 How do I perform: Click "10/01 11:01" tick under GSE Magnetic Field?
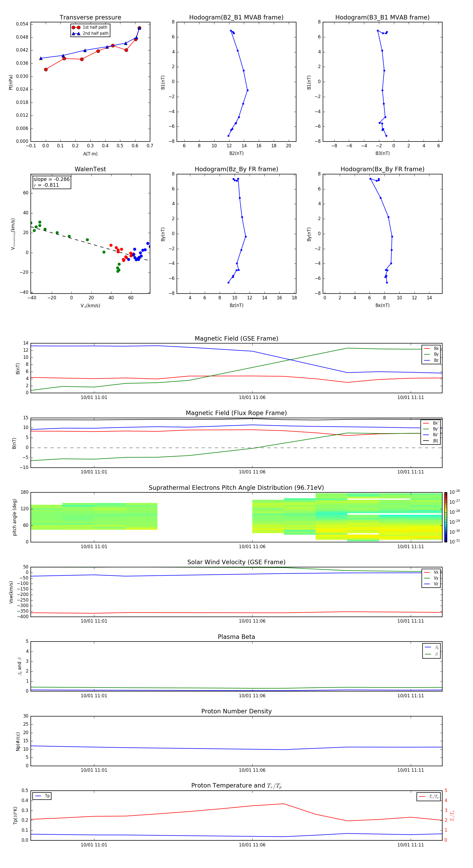coord(94,397)
